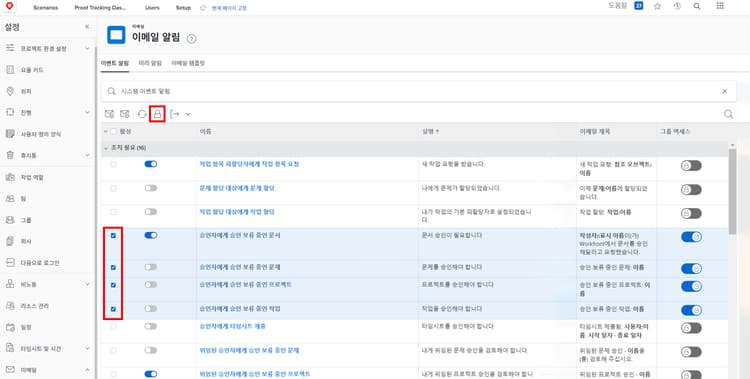This screenshot has width=750, height=379.
Task: Open the 작업 항목 피할당자에게 작업 항목 요청 link
Action: point(249,164)
